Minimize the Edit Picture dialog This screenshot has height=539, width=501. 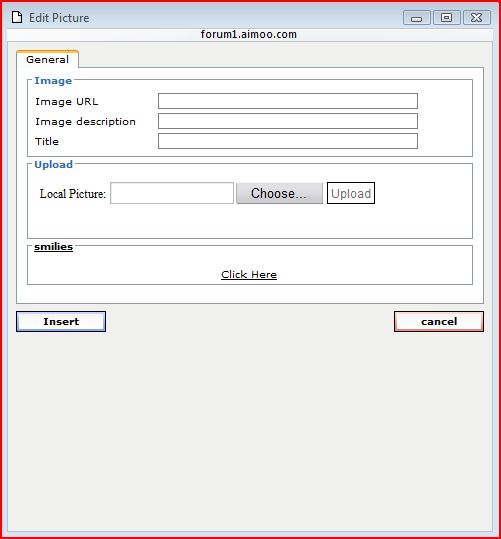pyautogui.click(x=416, y=18)
